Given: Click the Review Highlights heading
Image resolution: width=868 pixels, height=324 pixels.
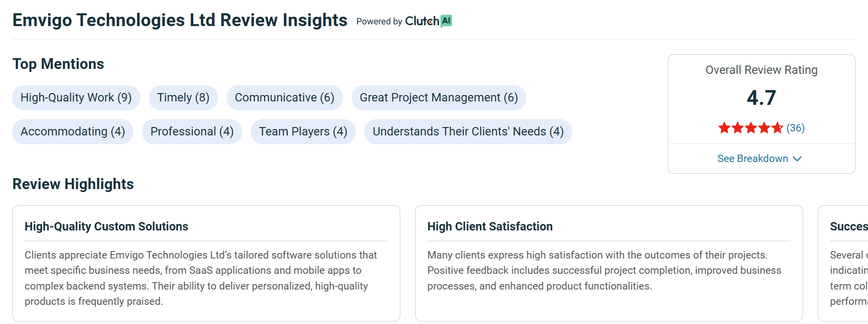Looking at the screenshot, I should (x=73, y=184).
